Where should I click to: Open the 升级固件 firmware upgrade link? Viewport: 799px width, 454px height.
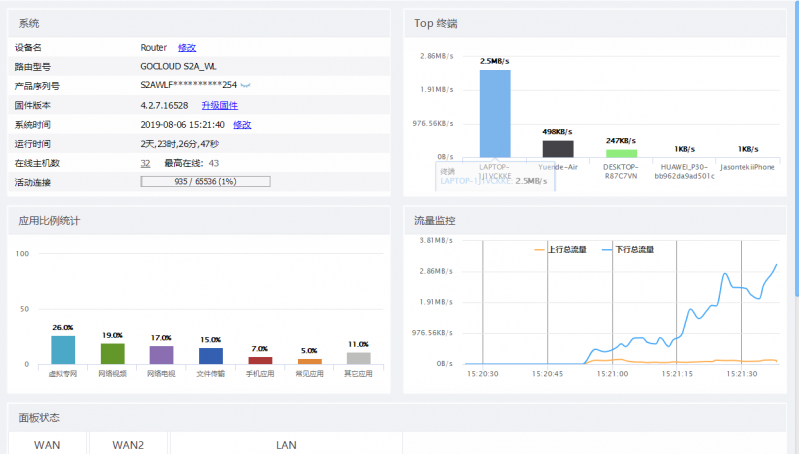point(220,105)
